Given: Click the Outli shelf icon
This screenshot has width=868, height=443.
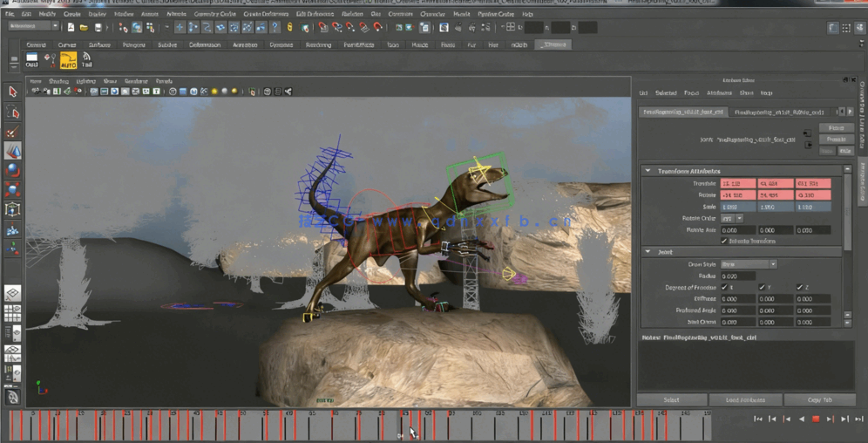Looking at the screenshot, I should point(32,60).
